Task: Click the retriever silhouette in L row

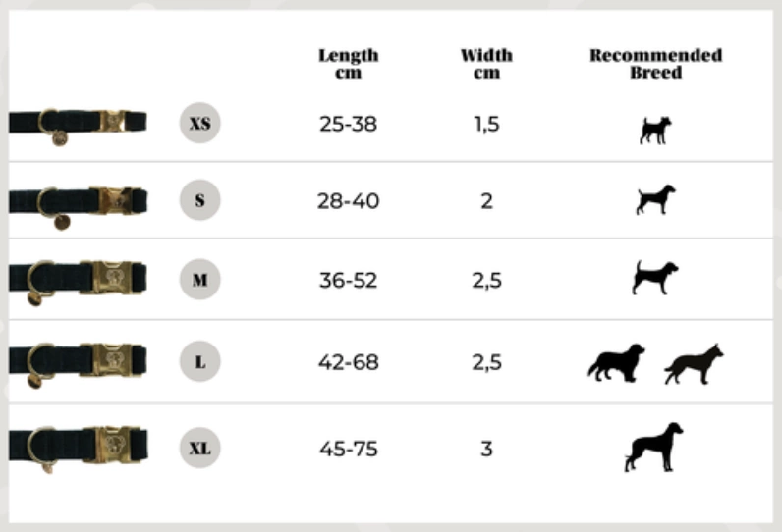Action: tap(617, 362)
